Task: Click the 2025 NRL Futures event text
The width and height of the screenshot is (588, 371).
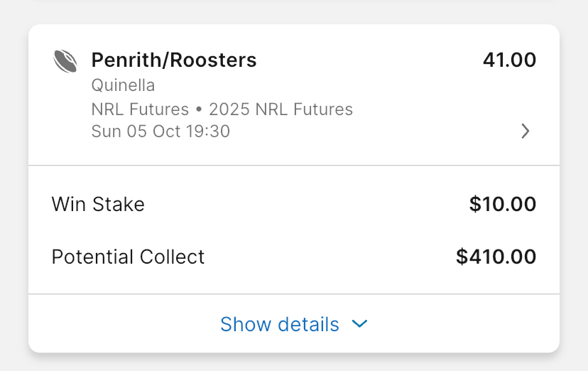Action: click(281, 109)
